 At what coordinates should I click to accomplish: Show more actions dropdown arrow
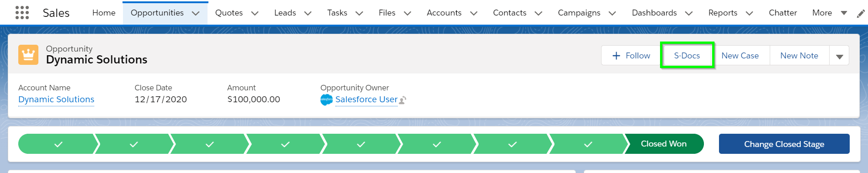[x=839, y=56]
